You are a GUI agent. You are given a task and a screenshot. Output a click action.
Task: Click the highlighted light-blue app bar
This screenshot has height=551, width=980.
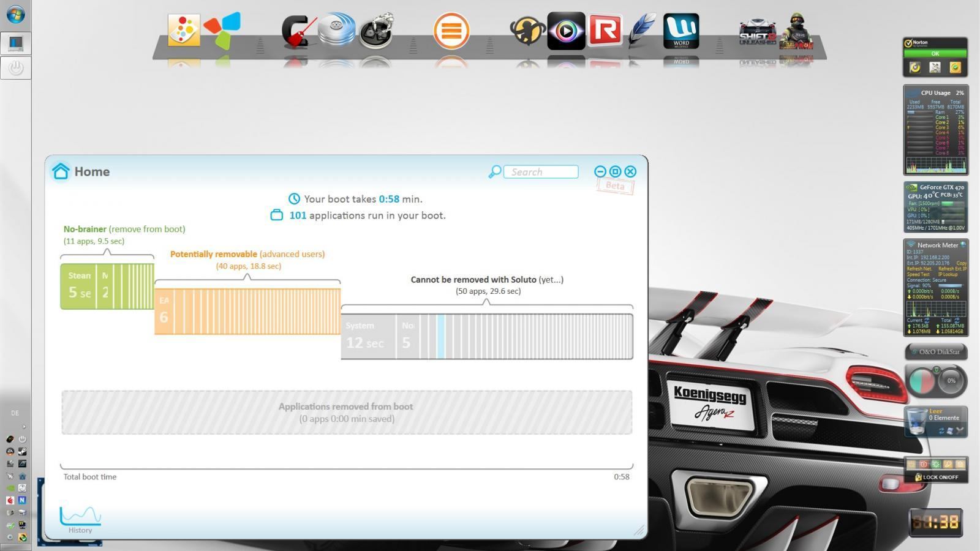[441, 336]
